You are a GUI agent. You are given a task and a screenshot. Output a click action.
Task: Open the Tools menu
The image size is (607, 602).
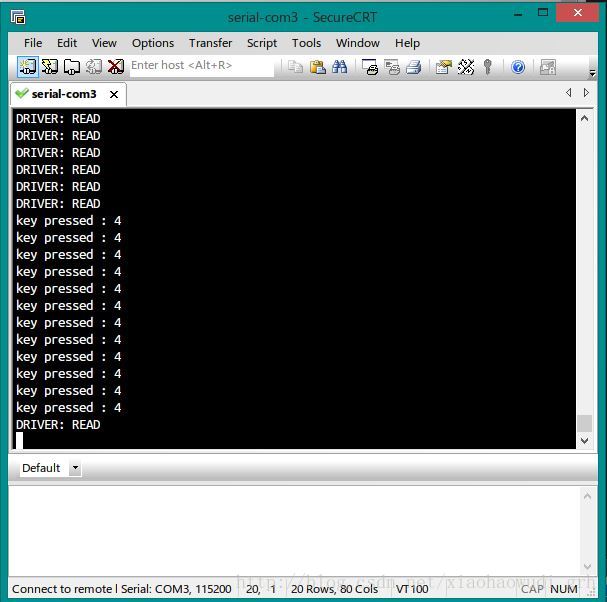point(306,43)
